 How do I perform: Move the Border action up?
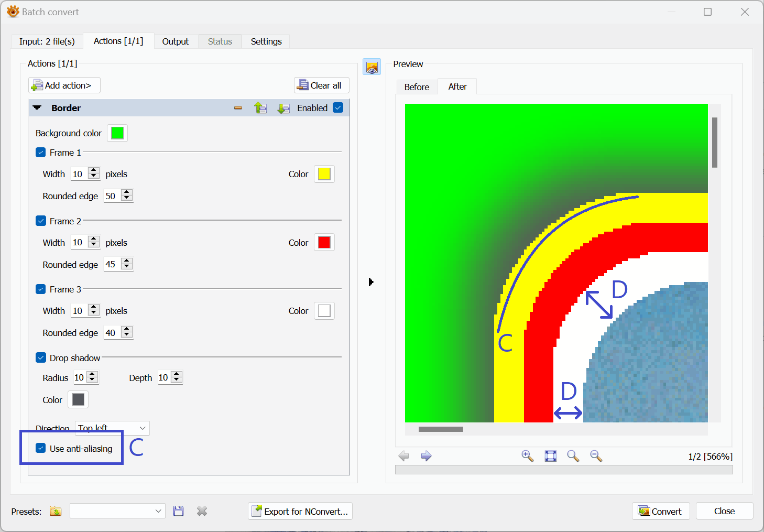tap(260, 108)
